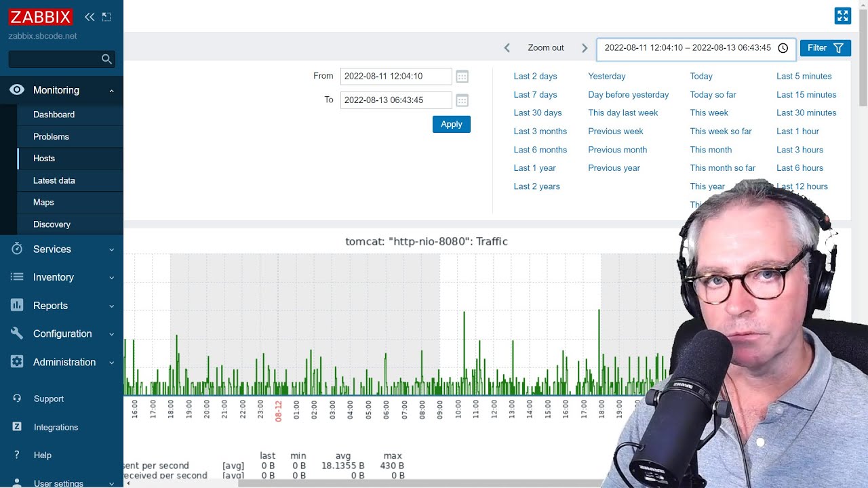Click the Monitoring eye icon
This screenshot has width=868, height=488.
point(17,90)
